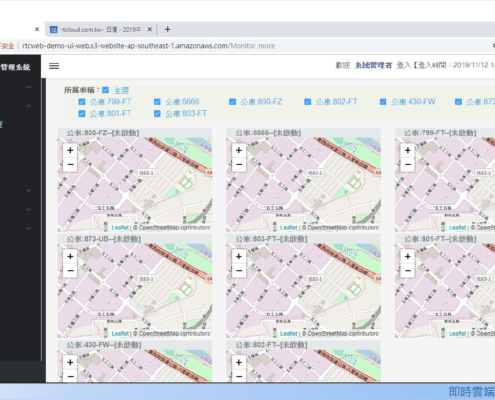Toggle the 公車:803-FT checkbox
495x400 pixels.
pos(157,114)
